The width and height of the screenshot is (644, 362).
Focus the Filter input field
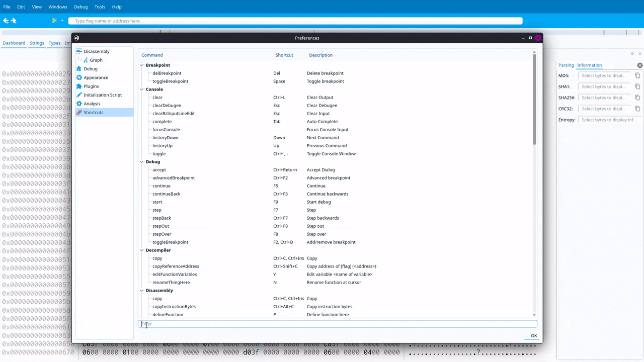point(337,324)
